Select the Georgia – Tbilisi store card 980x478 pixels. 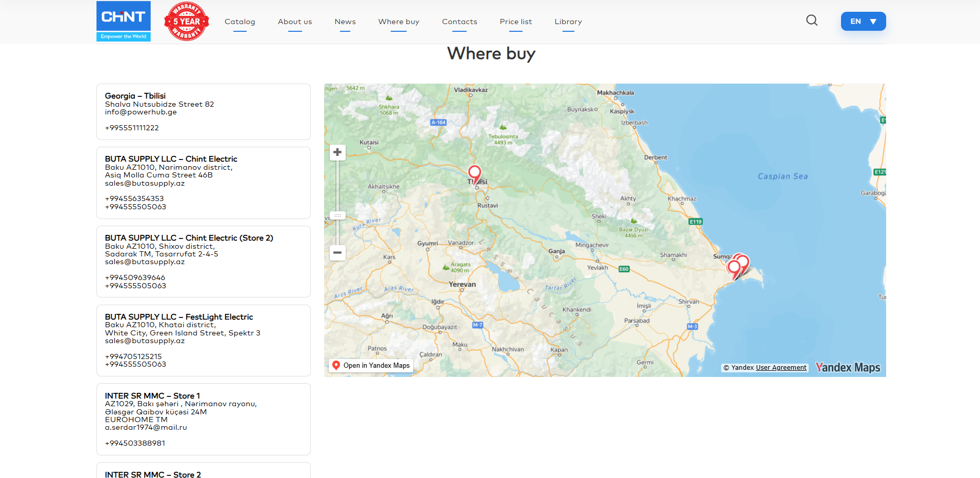(204, 112)
